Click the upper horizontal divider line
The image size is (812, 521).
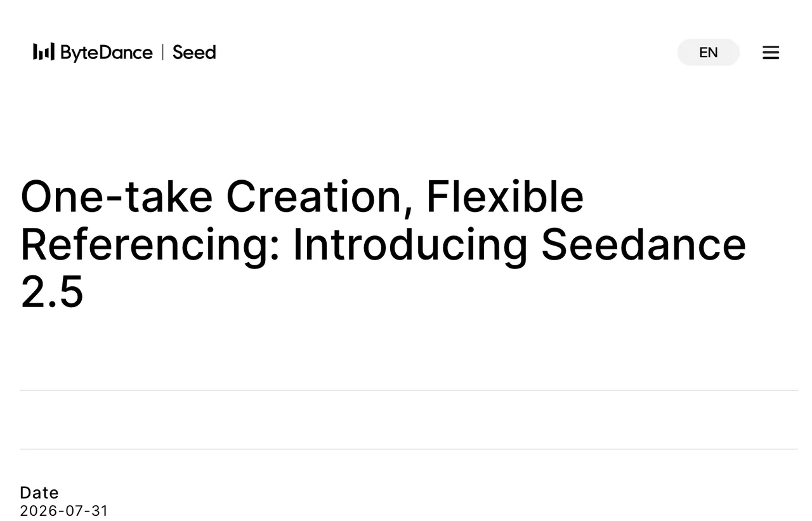click(409, 390)
